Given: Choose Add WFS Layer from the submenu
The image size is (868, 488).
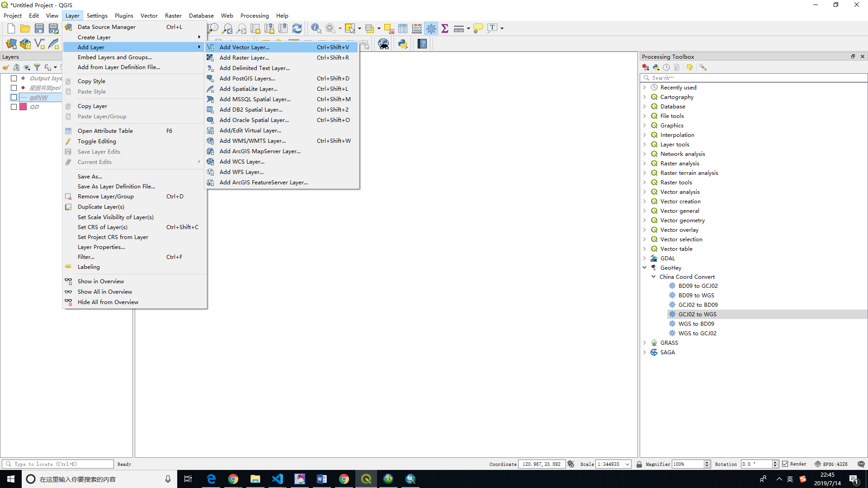Looking at the screenshot, I should pos(241,172).
